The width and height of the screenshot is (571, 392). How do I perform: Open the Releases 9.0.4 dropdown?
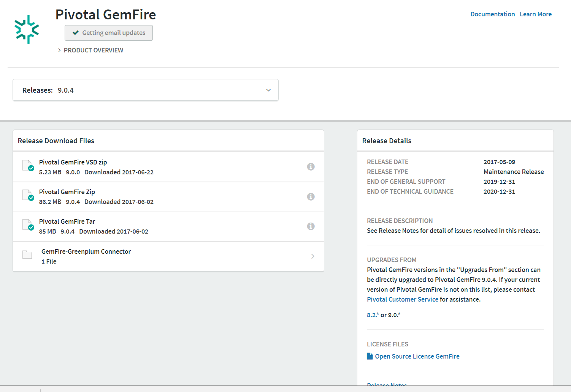[146, 90]
